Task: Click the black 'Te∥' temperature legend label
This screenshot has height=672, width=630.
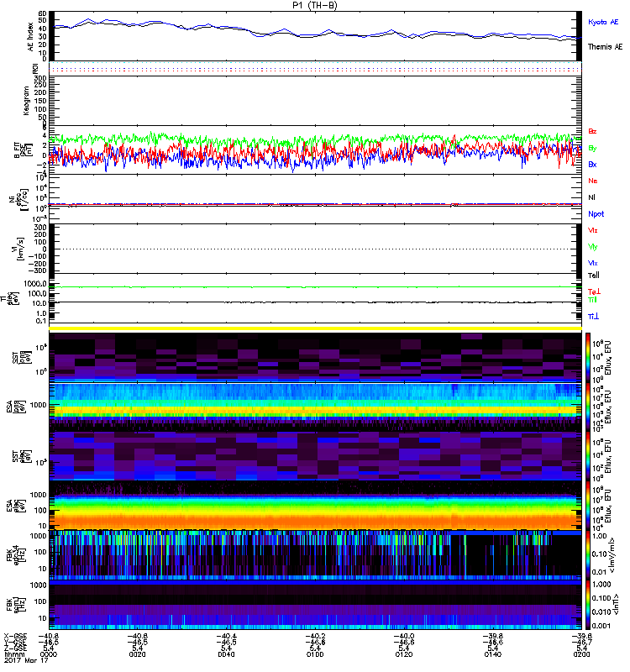Action: 594,276
